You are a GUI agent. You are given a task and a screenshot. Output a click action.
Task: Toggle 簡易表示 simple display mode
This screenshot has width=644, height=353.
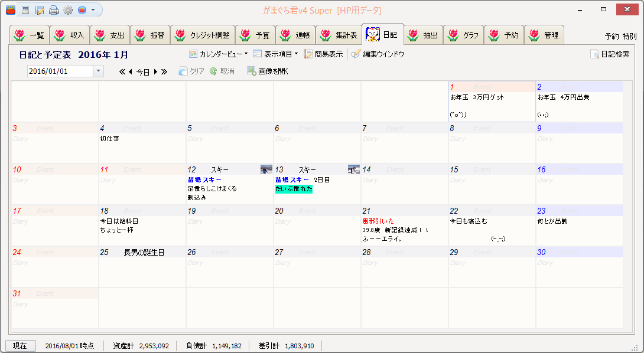[x=323, y=54]
